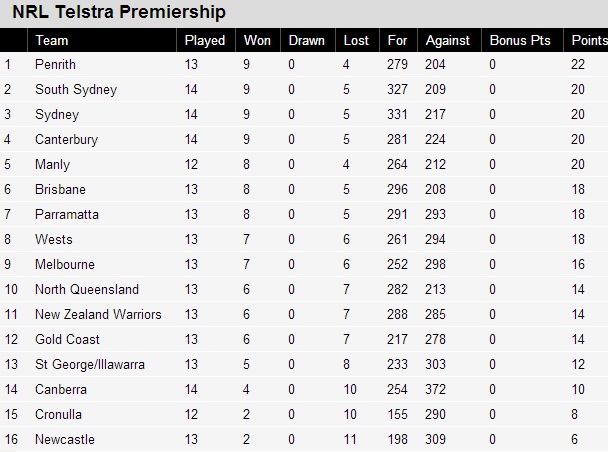This screenshot has width=608, height=452.
Task: Select the Manly team name
Action: click(x=52, y=165)
